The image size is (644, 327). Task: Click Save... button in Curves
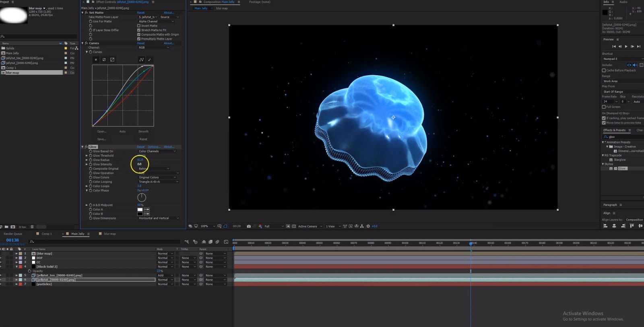[x=101, y=139]
